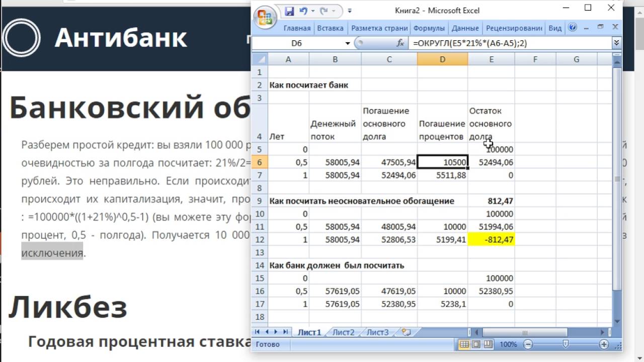The image size is (644, 362).
Task: Select yellow cell with -812,47
Action: click(491, 239)
